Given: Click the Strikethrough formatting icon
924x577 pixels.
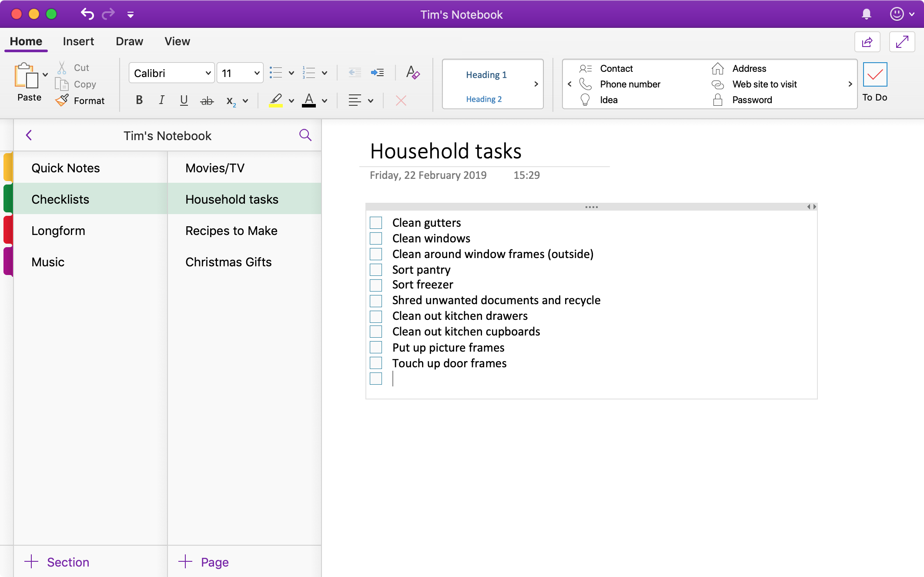Looking at the screenshot, I should [206, 100].
